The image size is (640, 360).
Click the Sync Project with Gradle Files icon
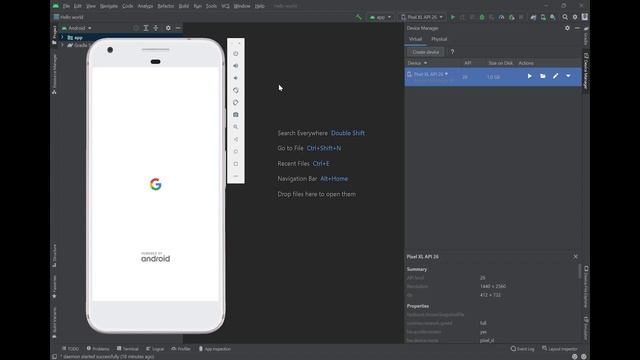pyautogui.click(x=533, y=17)
